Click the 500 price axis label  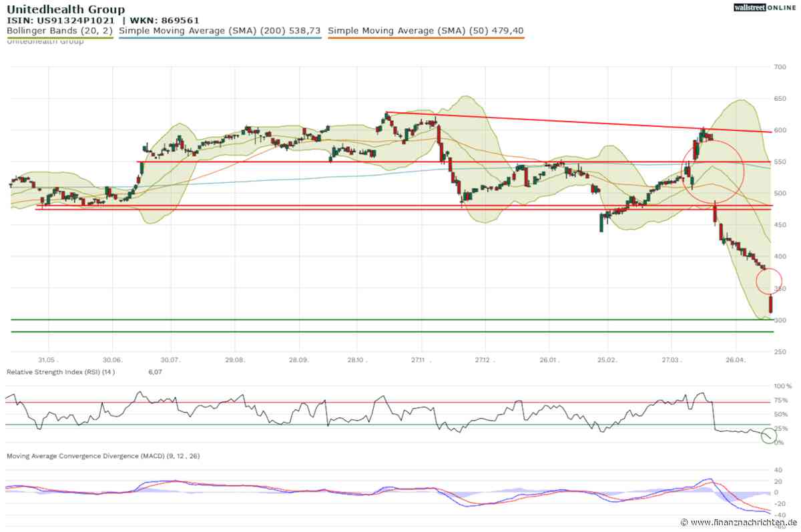click(x=779, y=194)
